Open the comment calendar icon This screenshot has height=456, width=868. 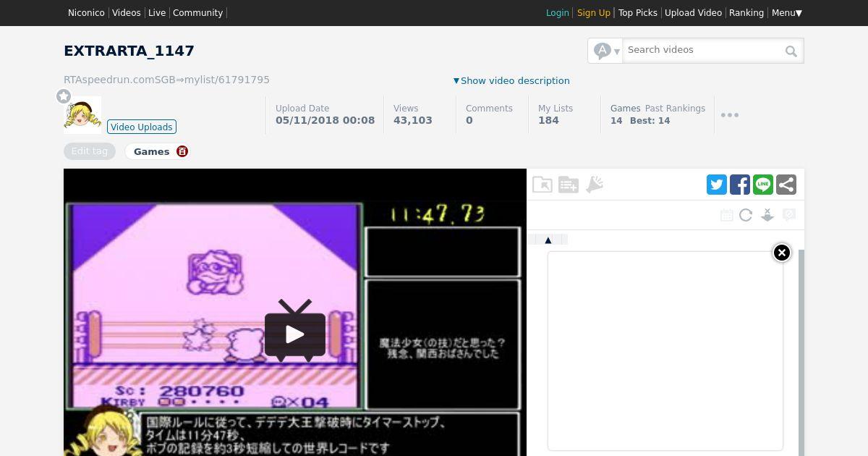[x=727, y=215]
